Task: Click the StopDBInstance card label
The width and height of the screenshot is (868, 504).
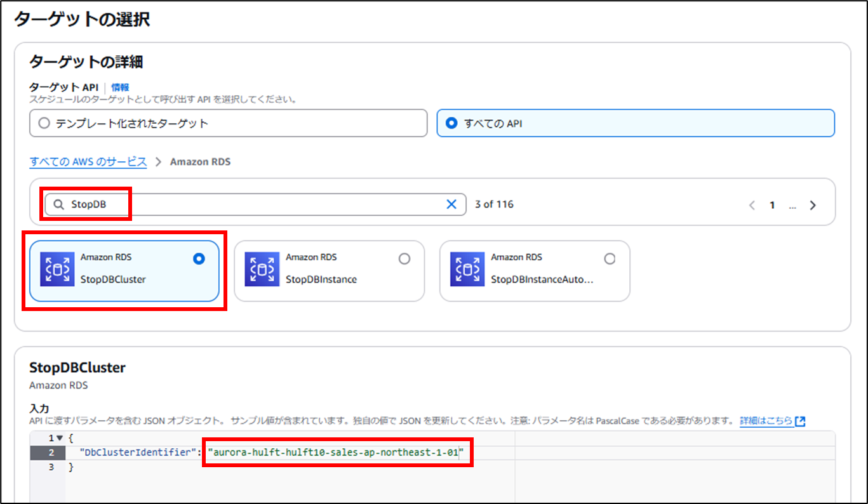Action: coord(321,279)
